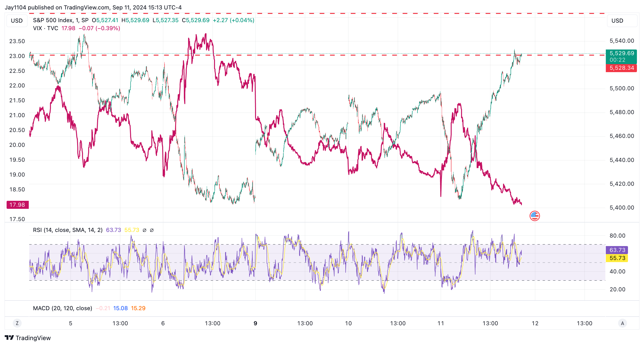The image size is (644, 346).
Task: Click MACD histogram value −0.21 in legend
Action: (103, 308)
